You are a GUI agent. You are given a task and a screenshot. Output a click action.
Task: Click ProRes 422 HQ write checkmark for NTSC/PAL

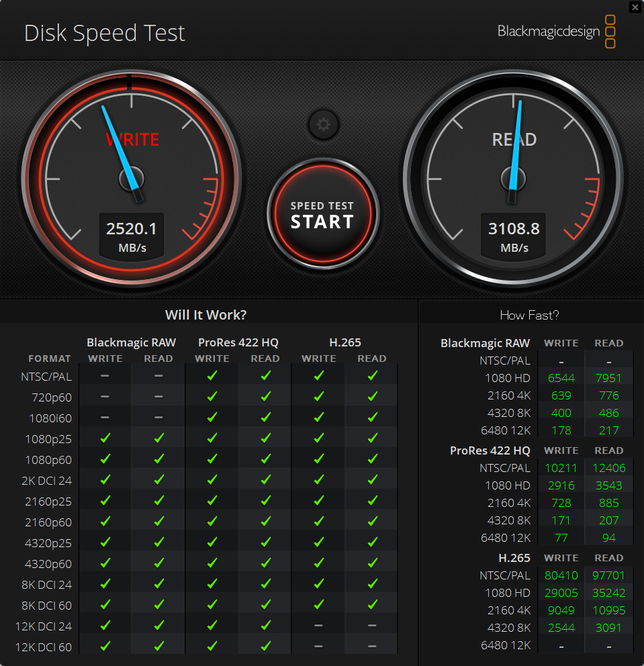[x=212, y=375]
